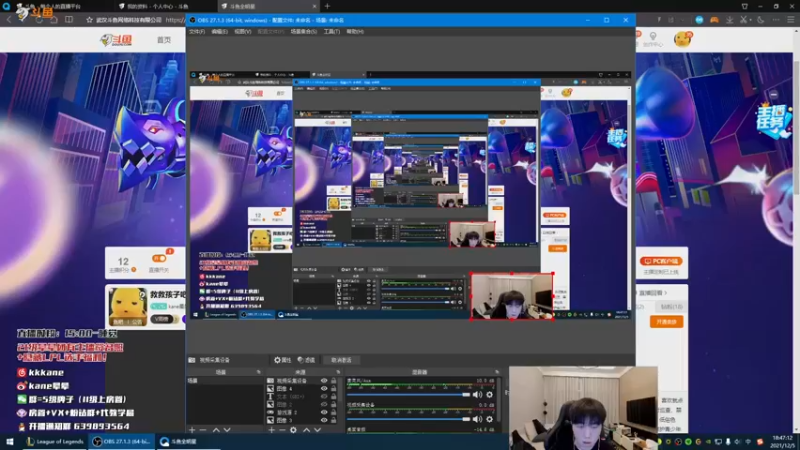Move the scene up with the arrow

[216, 430]
